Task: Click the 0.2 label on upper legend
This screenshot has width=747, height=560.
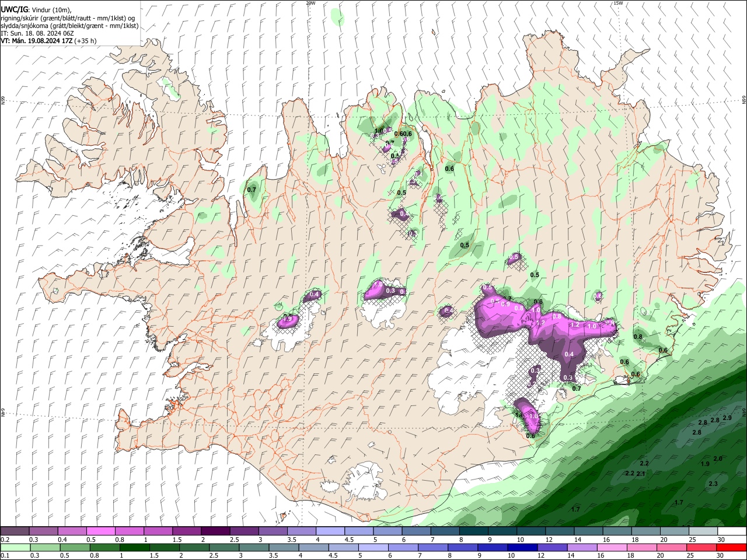Action: click(5, 540)
